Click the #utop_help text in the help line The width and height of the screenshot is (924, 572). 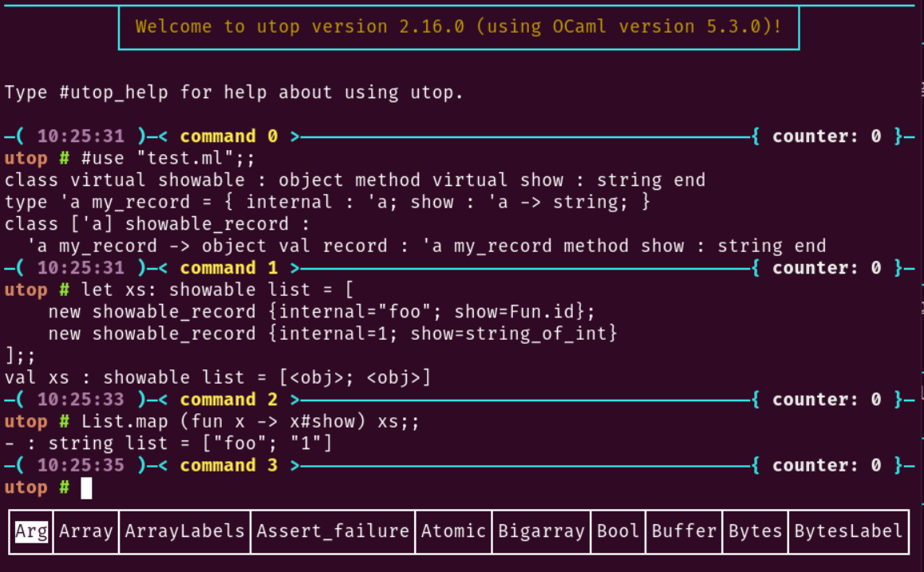(113, 93)
